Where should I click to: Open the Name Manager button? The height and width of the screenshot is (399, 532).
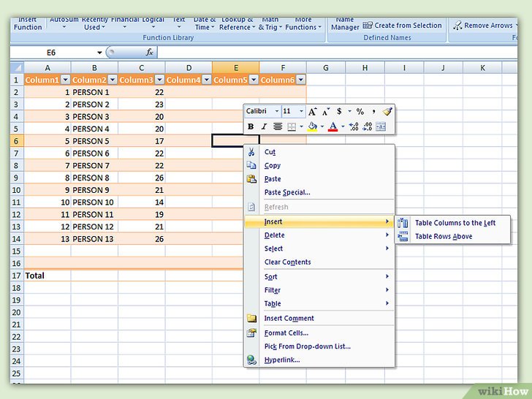345,23
